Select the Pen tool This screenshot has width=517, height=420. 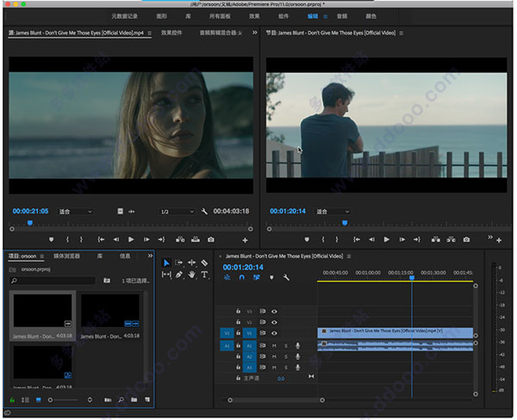(x=179, y=275)
